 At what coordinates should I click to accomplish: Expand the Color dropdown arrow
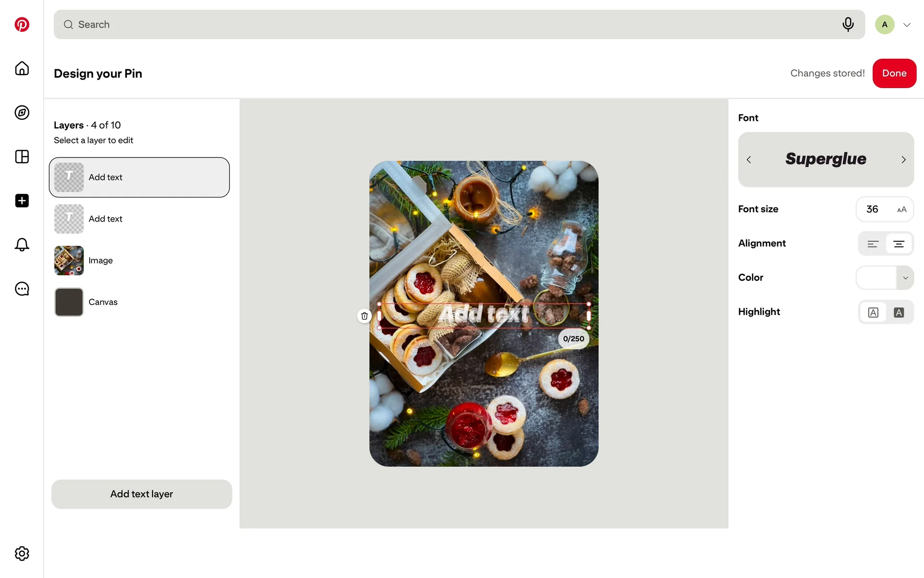pyautogui.click(x=905, y=278)
